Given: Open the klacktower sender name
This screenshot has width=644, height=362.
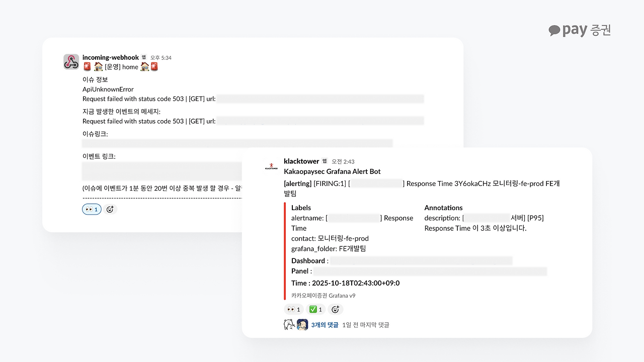Looking at the screenshot, I should pyautogui.click(x=301, y=161).
